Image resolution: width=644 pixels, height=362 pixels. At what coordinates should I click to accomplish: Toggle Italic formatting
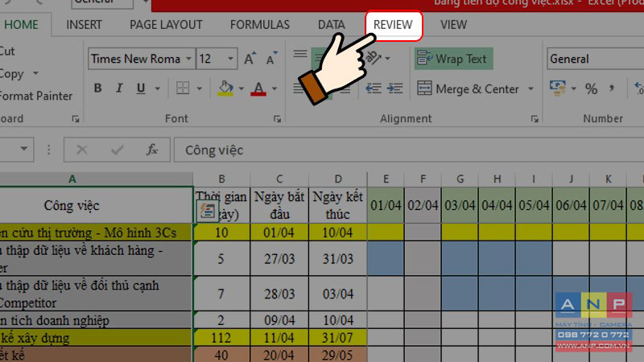coord(119,88)
